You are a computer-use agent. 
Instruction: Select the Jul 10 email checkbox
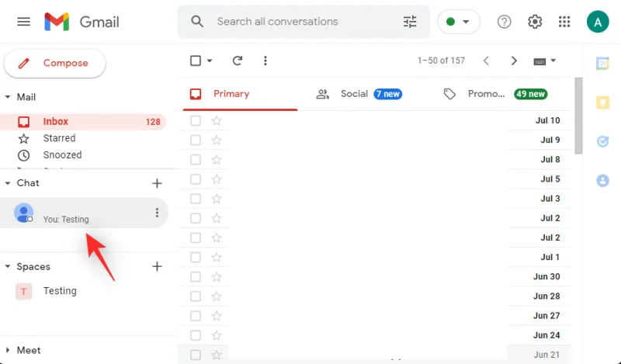pos(196,120)
